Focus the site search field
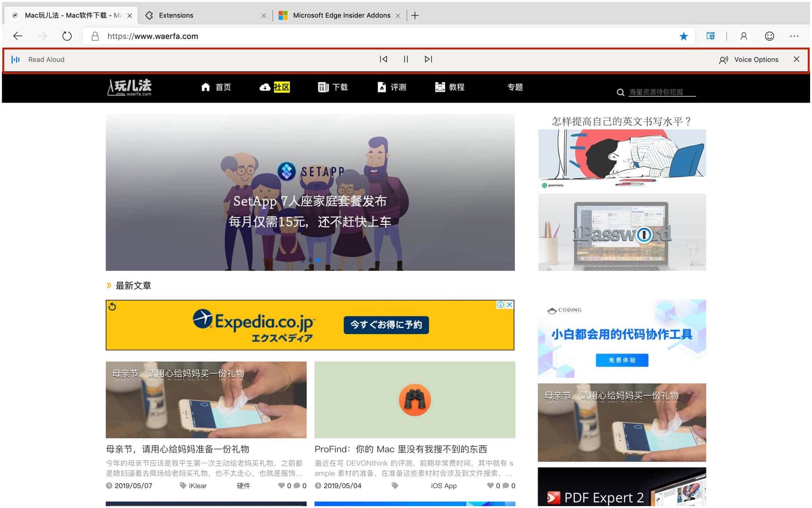The image size is (812, 508). (662, 92)
